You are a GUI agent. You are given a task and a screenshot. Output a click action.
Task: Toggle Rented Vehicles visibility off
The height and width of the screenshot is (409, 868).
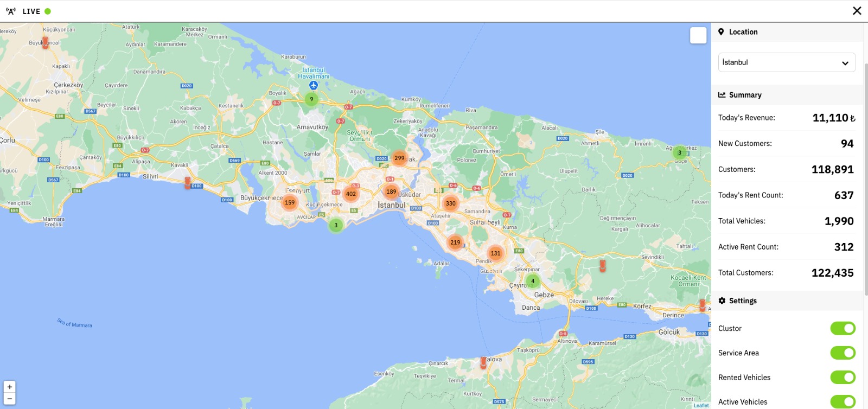(x=843, y=377)
